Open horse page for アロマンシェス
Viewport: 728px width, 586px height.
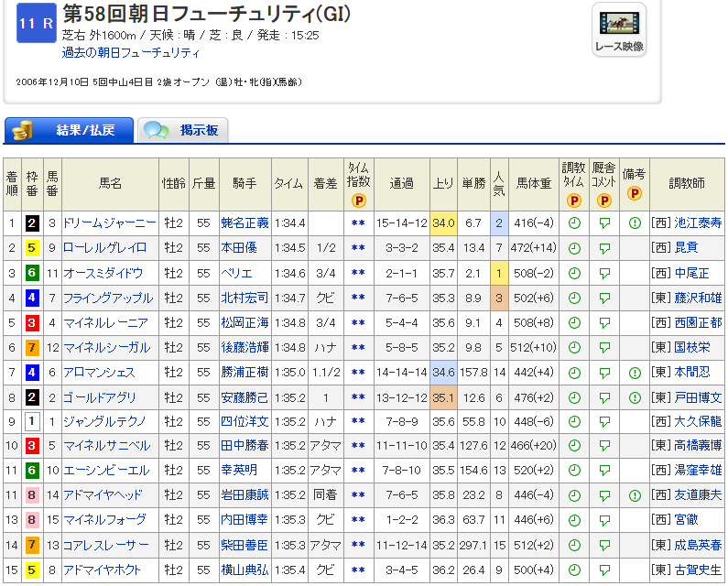pyautogui.click(x=99, y=373)
